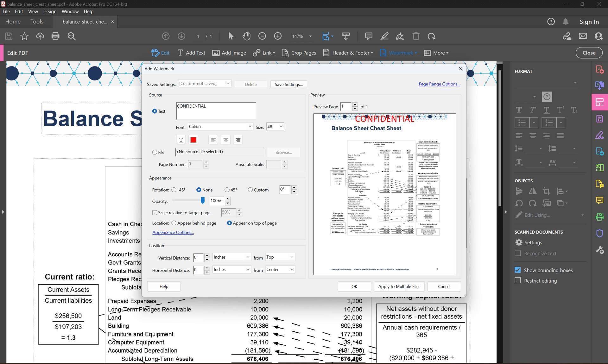608x364 pixels.
Task: Open Page Range Options link
Action: point(439,84)
